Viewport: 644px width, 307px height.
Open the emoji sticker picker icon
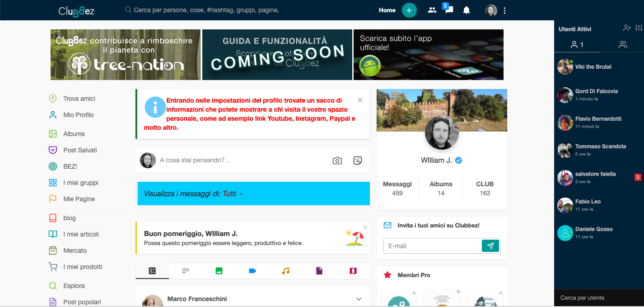coord(358,161)
